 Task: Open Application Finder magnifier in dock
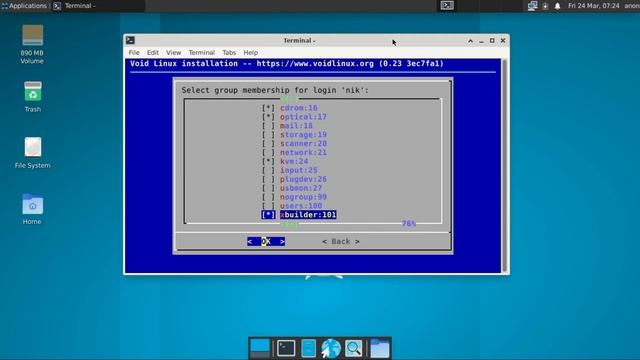pyautogui.click(x=353, y=348)
